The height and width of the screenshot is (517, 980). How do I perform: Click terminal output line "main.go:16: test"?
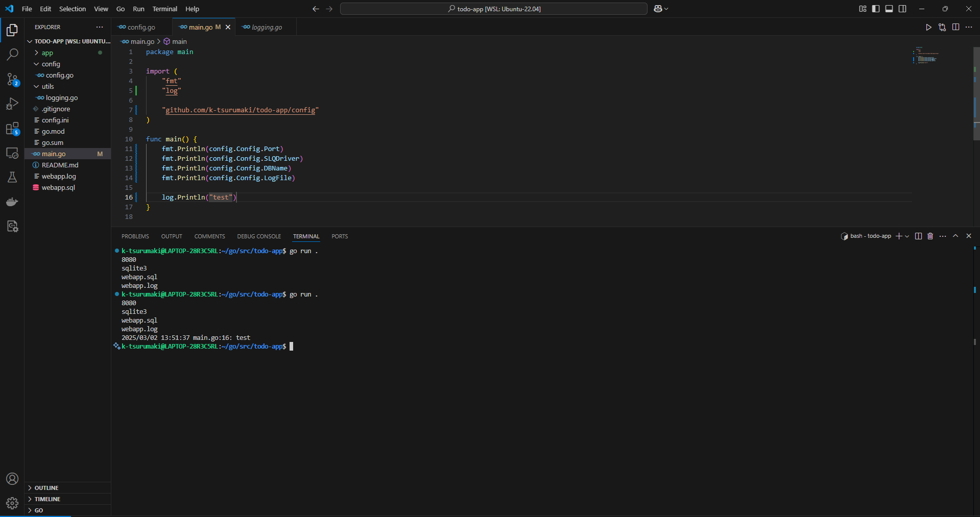click(222, 338)
